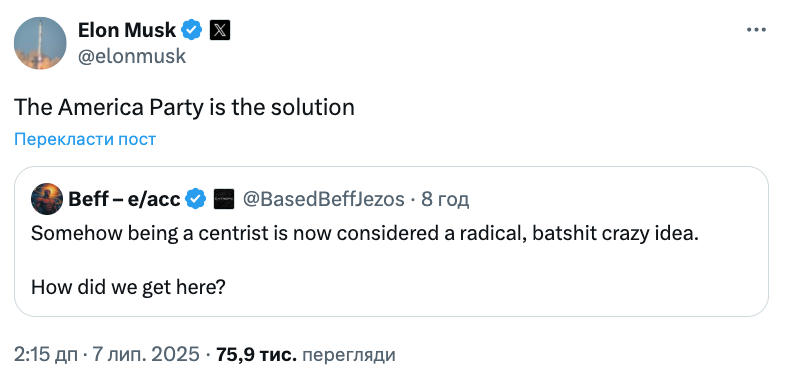Image resolution: width=786 pixels, height=379 pixels.
Task: Click Перекласти пост to translate the post
Action: pos(85,139)
